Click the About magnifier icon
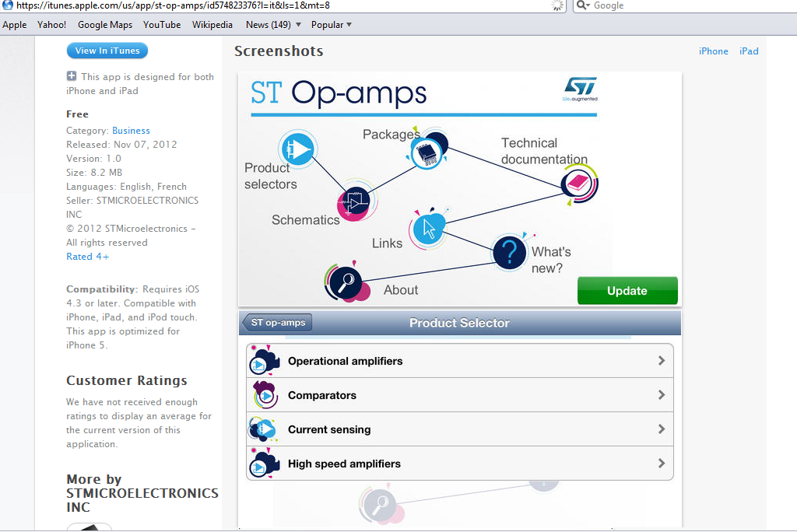The image size is (797, 532). click(346, 282)
